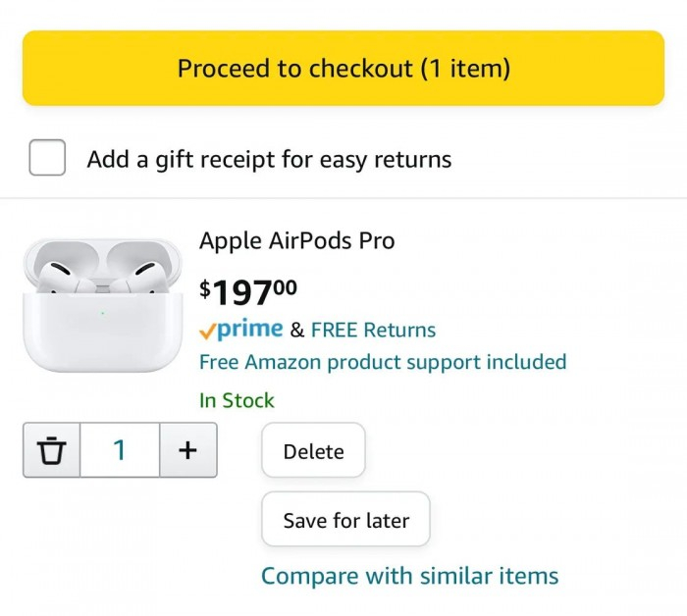The height and width of the screenshot is (616, 687).
Task: Open the AirPods Pro product image
Action: 102,305
